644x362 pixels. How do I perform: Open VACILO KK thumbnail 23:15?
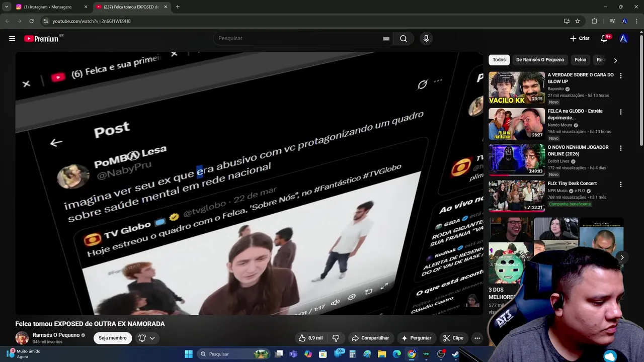tap(517, 87)
